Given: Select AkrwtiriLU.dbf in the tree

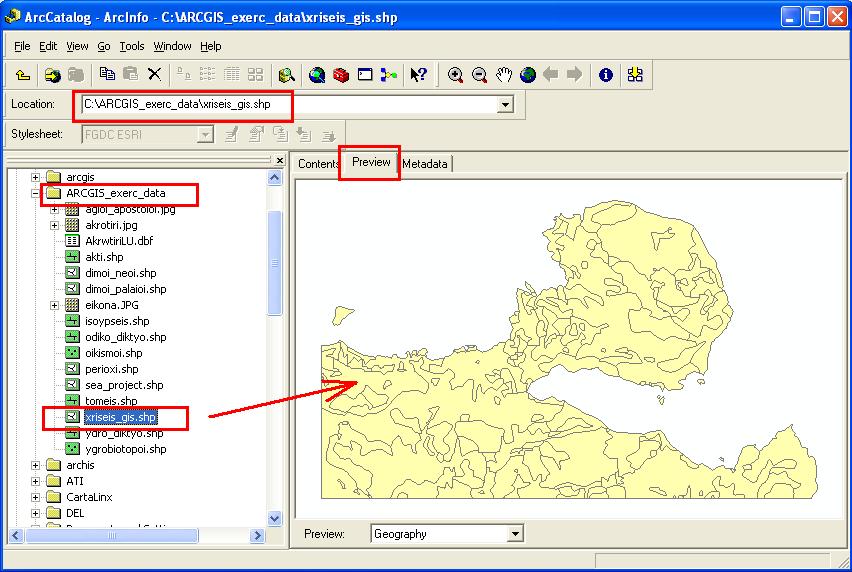Looking at the screenshot, I should (119, 241).
